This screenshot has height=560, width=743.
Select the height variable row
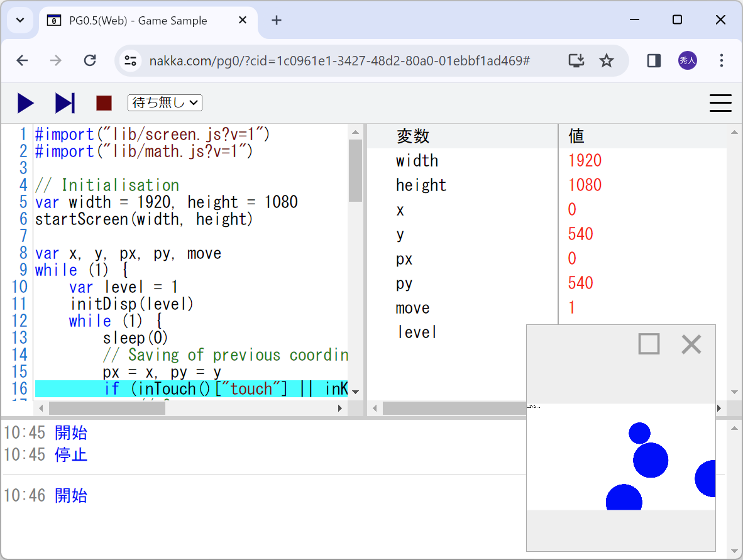(x=547, y=185)
